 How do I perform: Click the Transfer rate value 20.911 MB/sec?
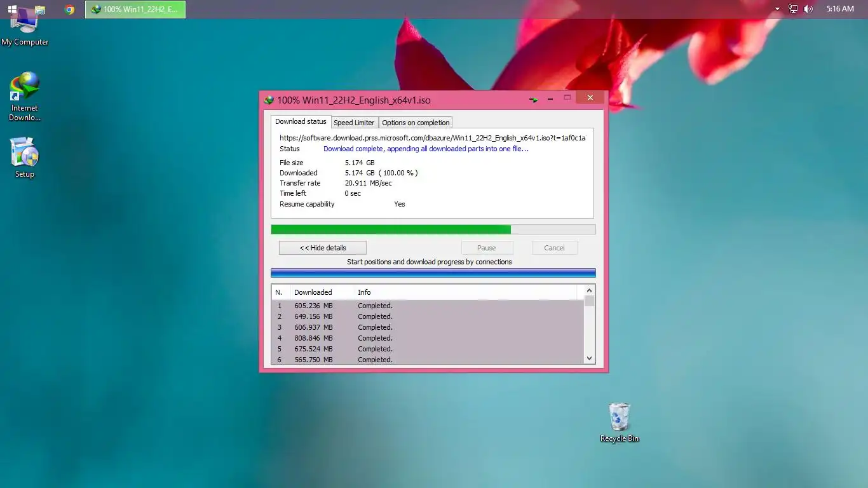[369, 183]
